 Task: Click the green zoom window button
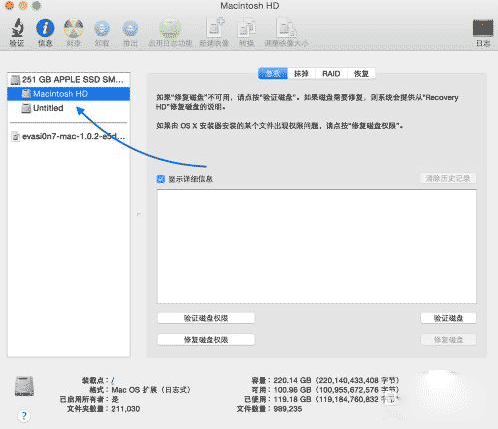37,5
